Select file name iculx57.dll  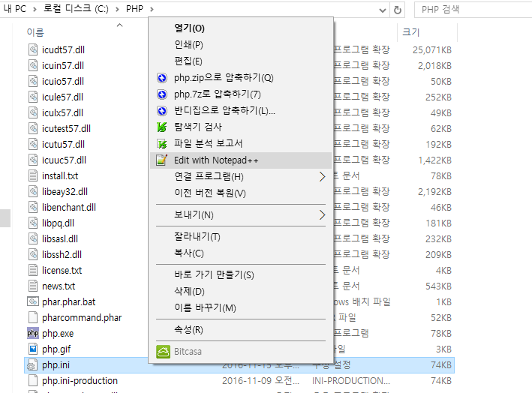(62, 112)
